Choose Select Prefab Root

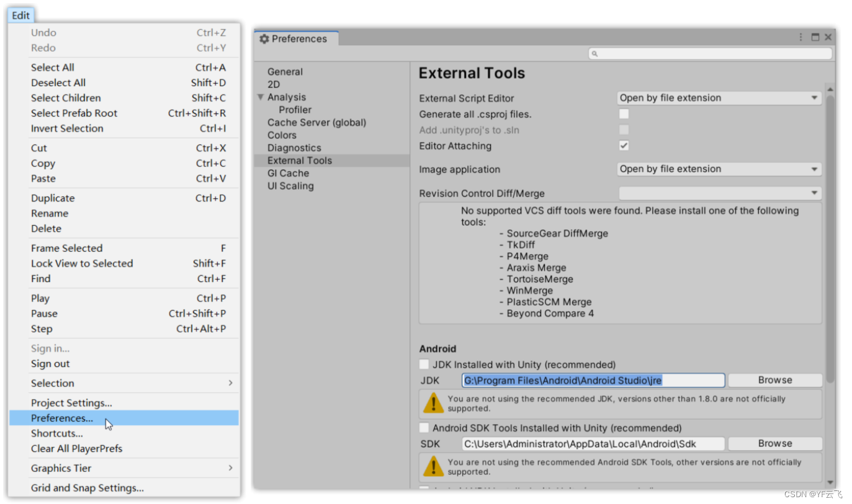pyautogui.click(x=124, y=113)
